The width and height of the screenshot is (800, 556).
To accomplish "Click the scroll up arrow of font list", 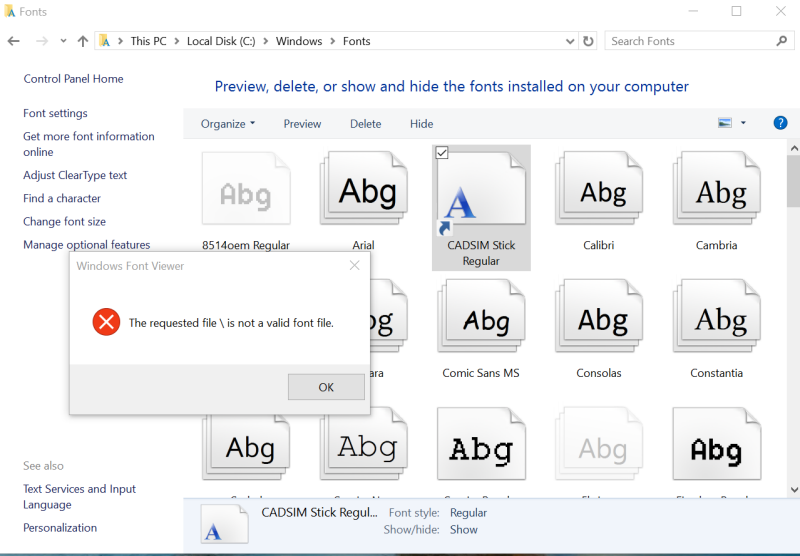I will [x=794, y=148].
